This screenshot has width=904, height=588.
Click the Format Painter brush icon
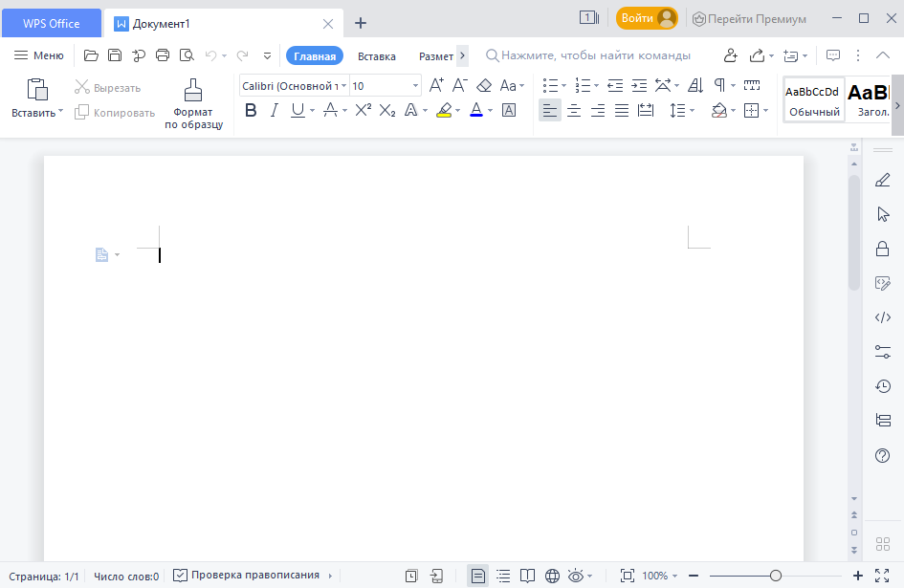click(193, 91)
